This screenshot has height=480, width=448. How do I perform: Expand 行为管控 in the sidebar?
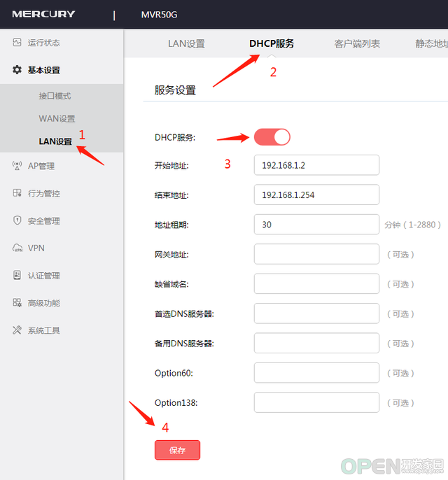(44, 193)
